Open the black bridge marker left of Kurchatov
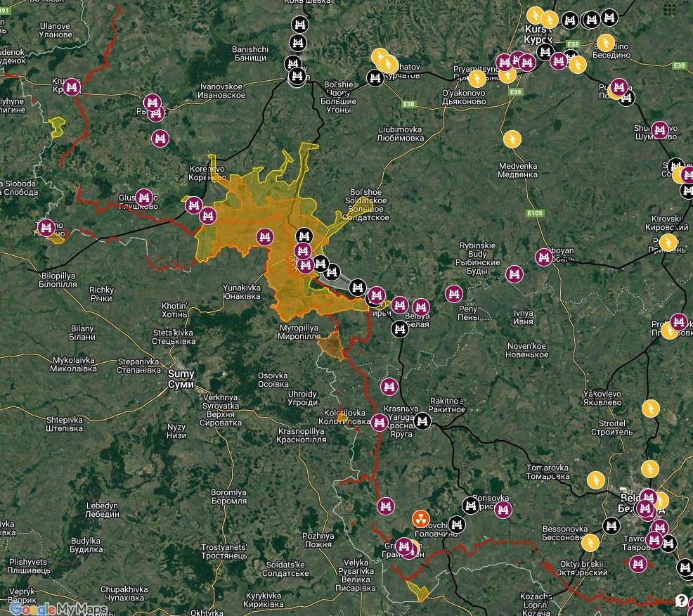The image size is (693, 616). pos(375,78)
